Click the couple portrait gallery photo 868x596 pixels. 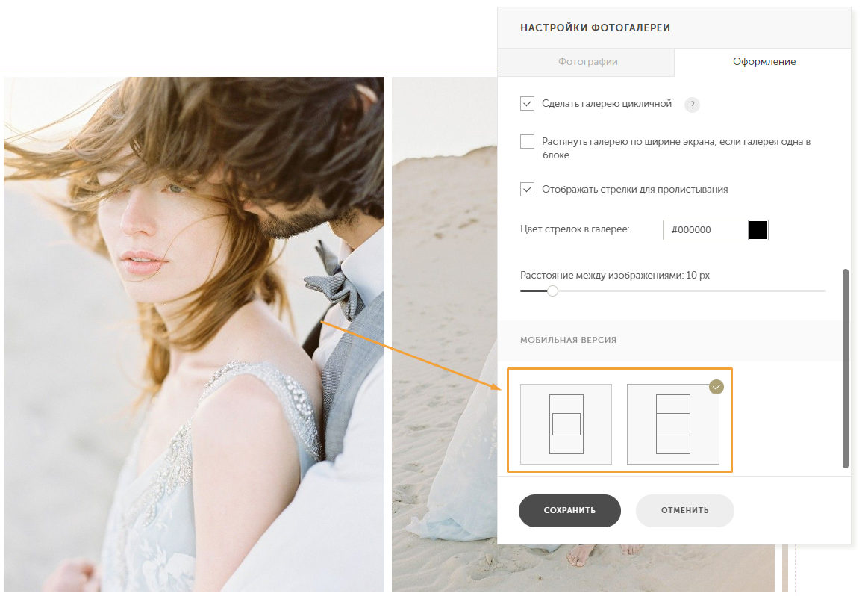(x=194, y=334)
